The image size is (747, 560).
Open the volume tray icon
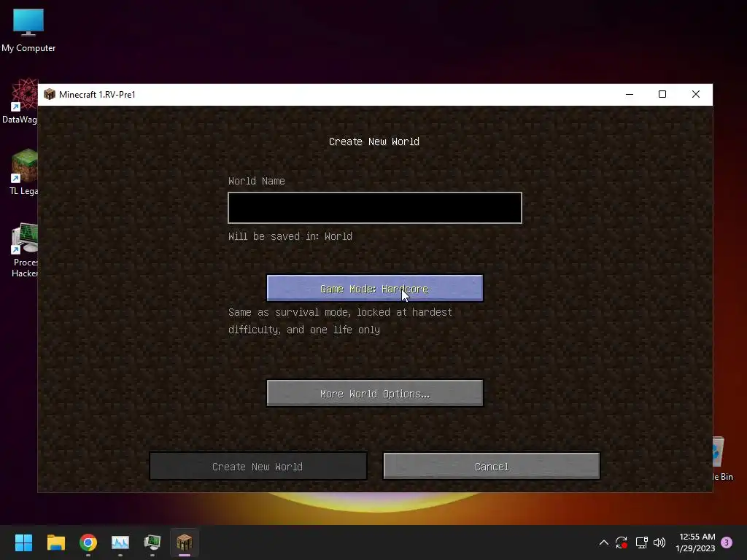tap(659, 542)
